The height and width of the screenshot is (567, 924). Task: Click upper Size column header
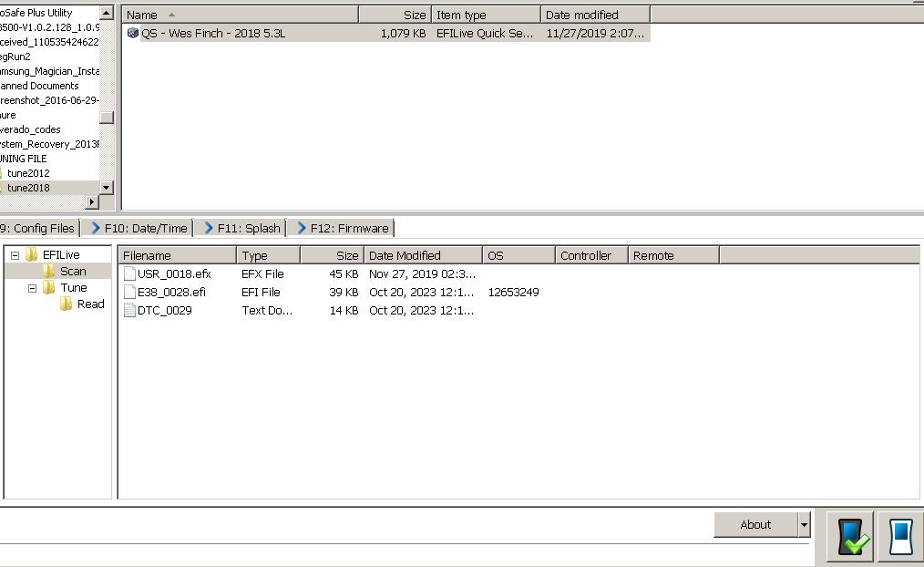point(395,15)
